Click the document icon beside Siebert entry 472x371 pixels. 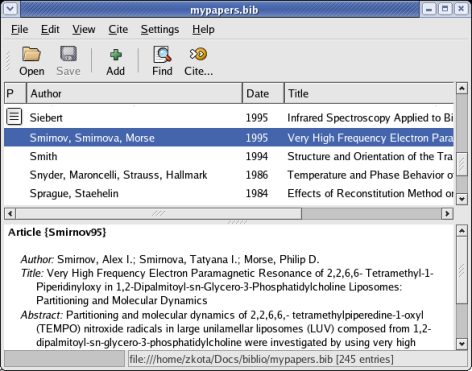click(14, 117)
